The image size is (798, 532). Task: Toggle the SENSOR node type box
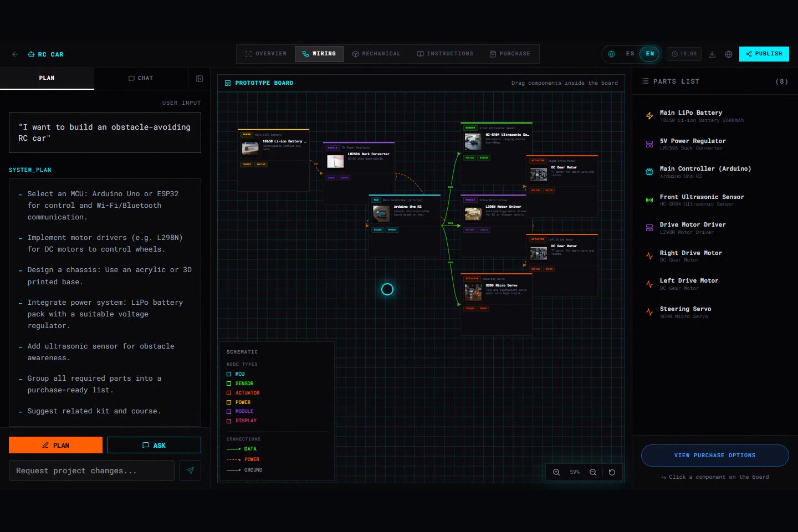[x=229, y=383]
